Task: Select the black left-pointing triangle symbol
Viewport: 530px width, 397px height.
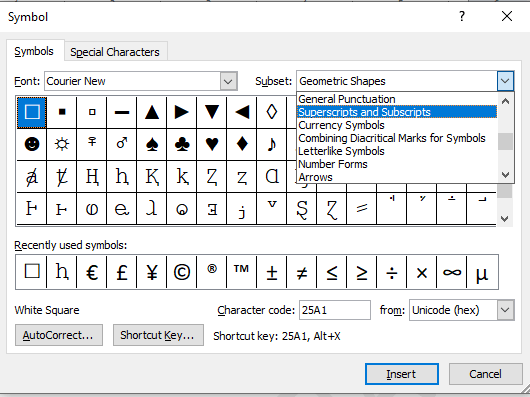Action: click(x=242, y=112)
